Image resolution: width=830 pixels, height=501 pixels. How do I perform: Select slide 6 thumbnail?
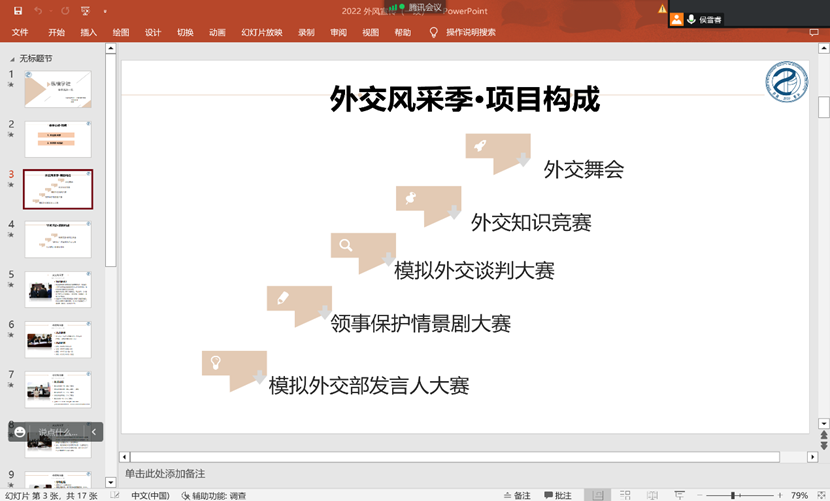tap(58, 339)
